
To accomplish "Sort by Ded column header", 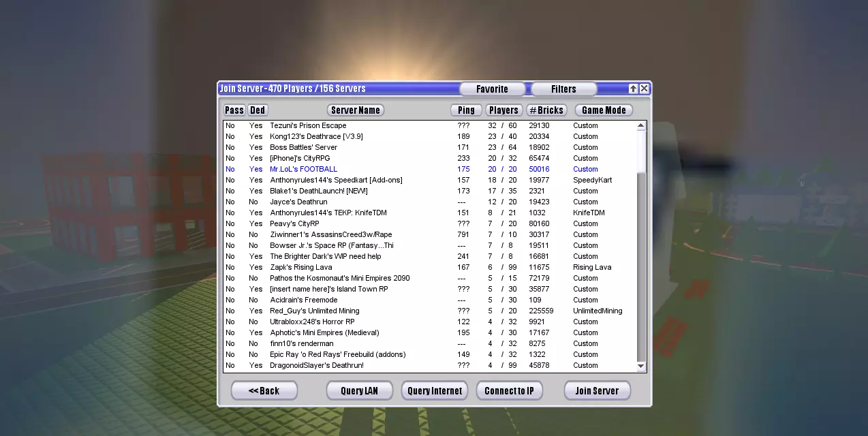I will 258,110.
